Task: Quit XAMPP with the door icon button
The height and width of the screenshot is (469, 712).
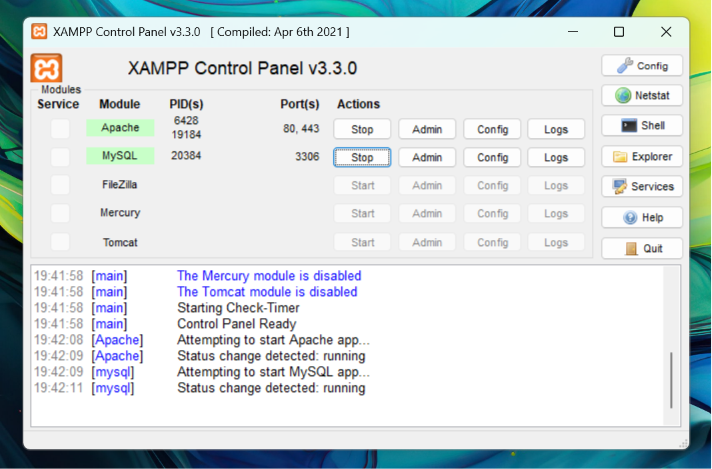Action: click(642, 248)
